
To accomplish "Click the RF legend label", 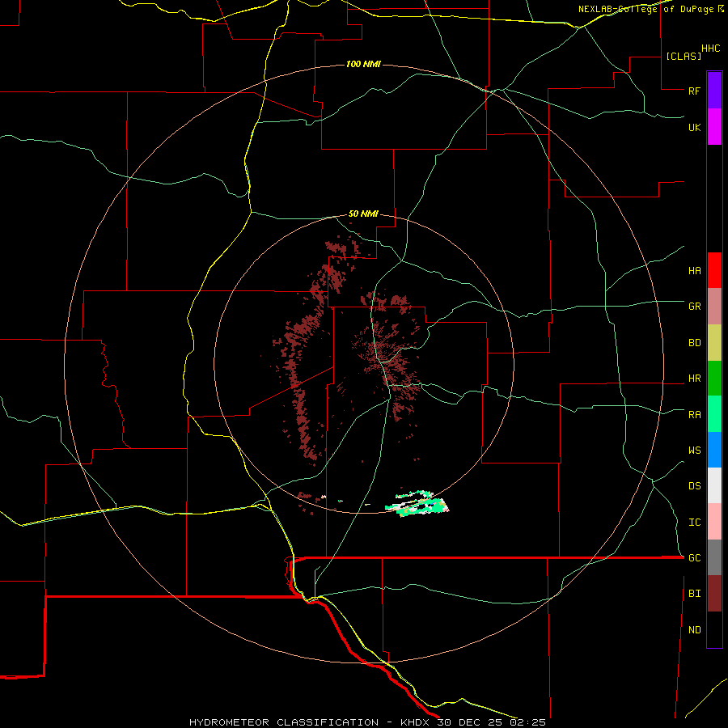I will (x=695, y=91).
